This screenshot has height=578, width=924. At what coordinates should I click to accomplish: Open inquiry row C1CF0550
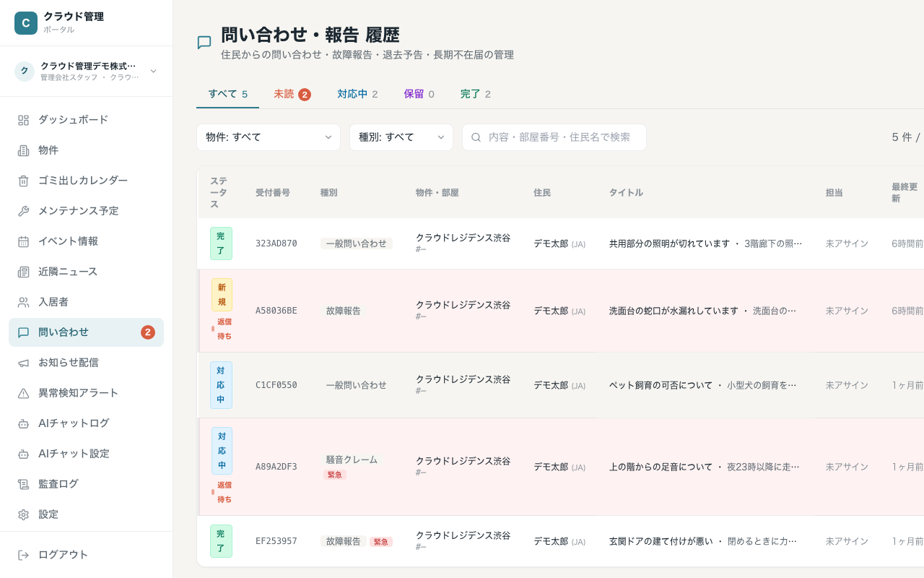point(560,385)
